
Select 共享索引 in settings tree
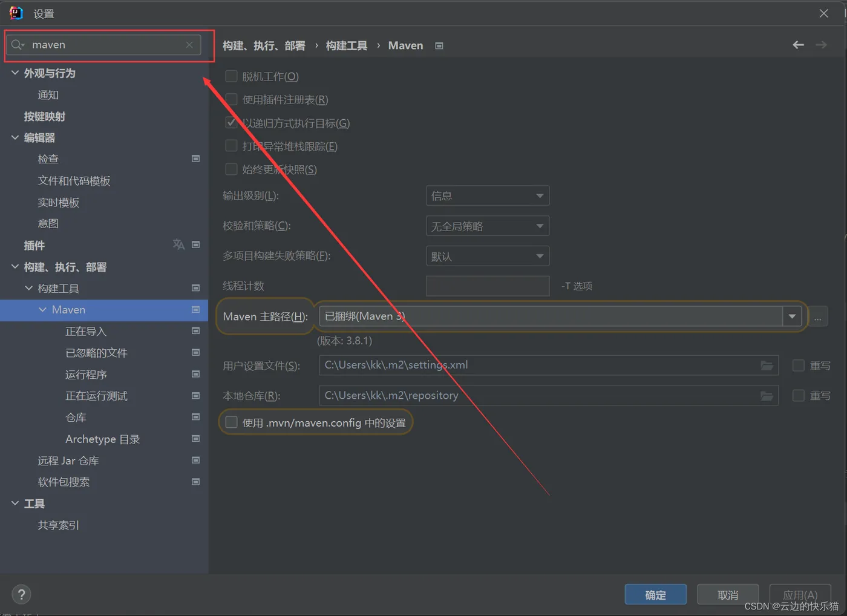pos(59,525)
